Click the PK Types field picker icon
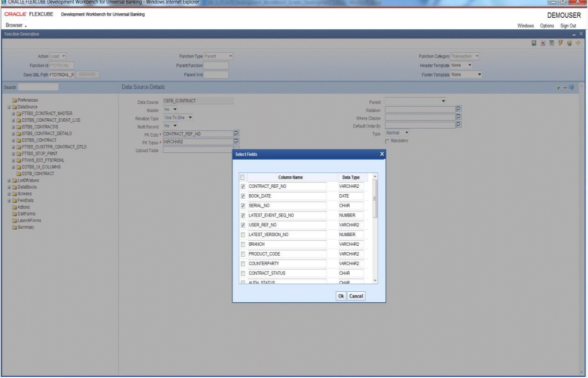The height and width of the screenshot is (378, 588). point(236,141)
